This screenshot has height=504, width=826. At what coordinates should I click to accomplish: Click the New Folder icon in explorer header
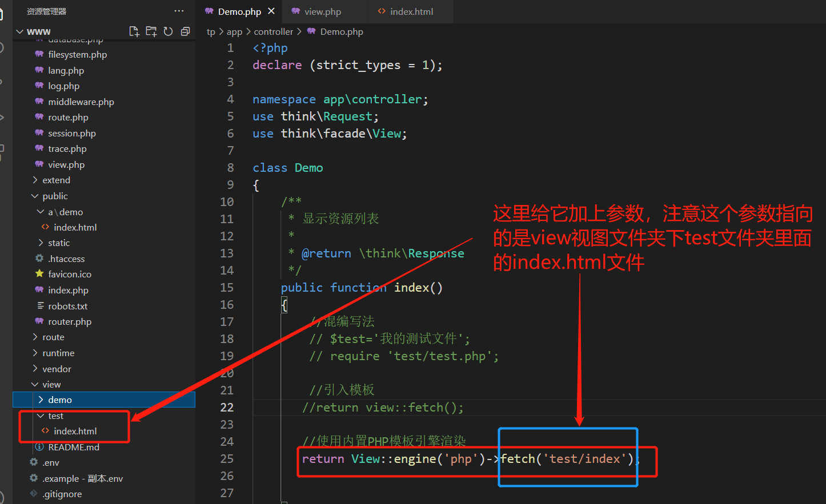click(x=151, y=31)
